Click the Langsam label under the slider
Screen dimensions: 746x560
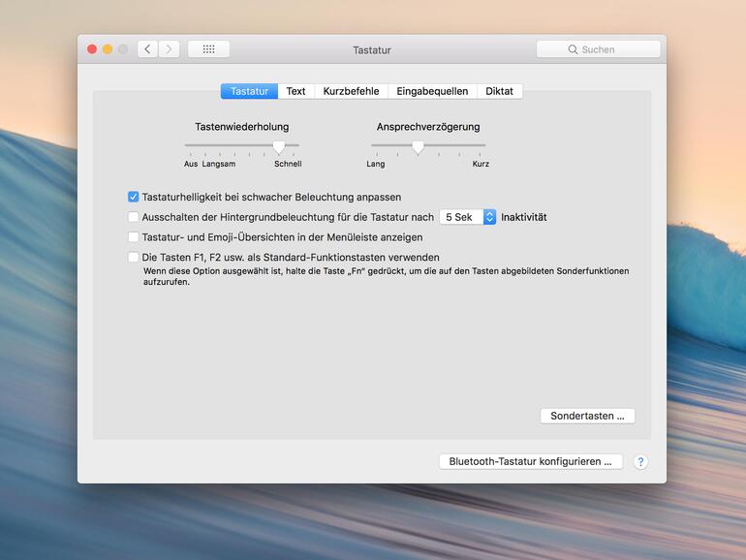point(218,164)
